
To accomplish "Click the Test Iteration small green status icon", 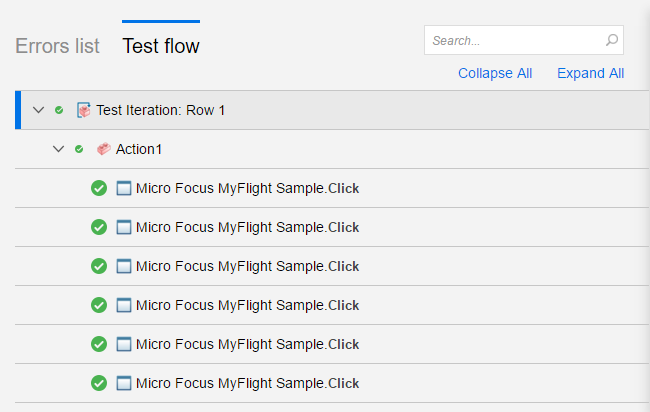I will tap(59, 110).
